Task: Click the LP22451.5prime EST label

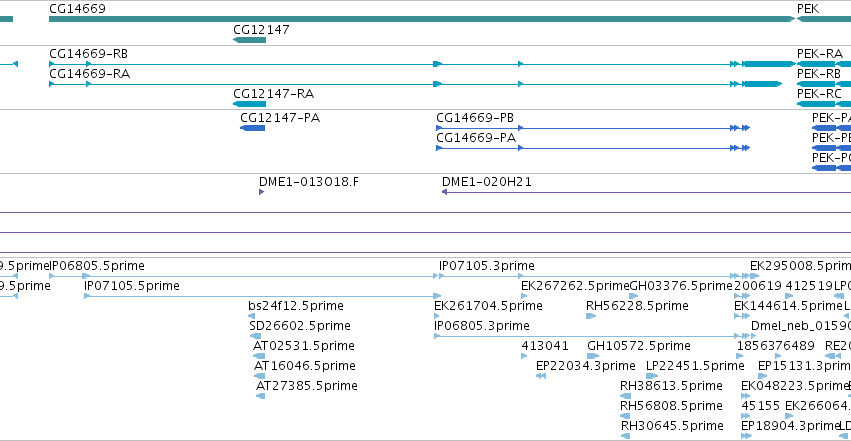Action: (695, 366)
